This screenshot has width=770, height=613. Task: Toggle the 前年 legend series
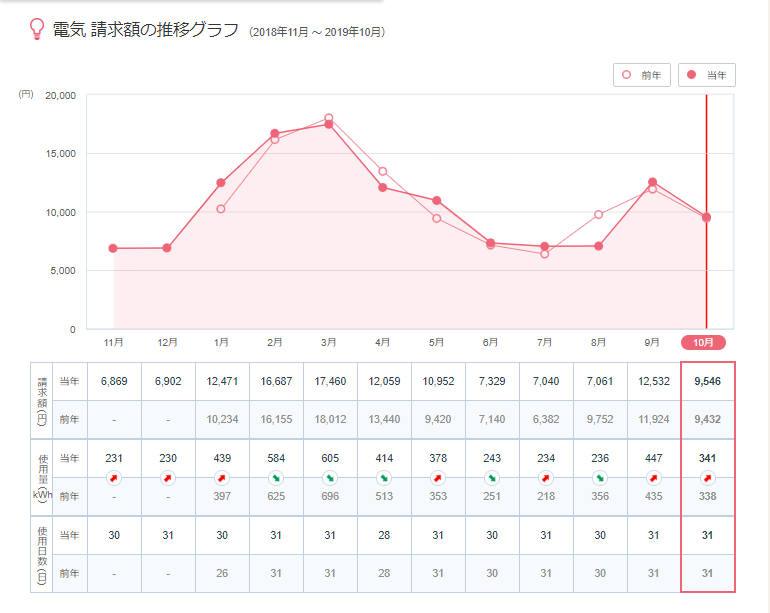click(641, 75)
